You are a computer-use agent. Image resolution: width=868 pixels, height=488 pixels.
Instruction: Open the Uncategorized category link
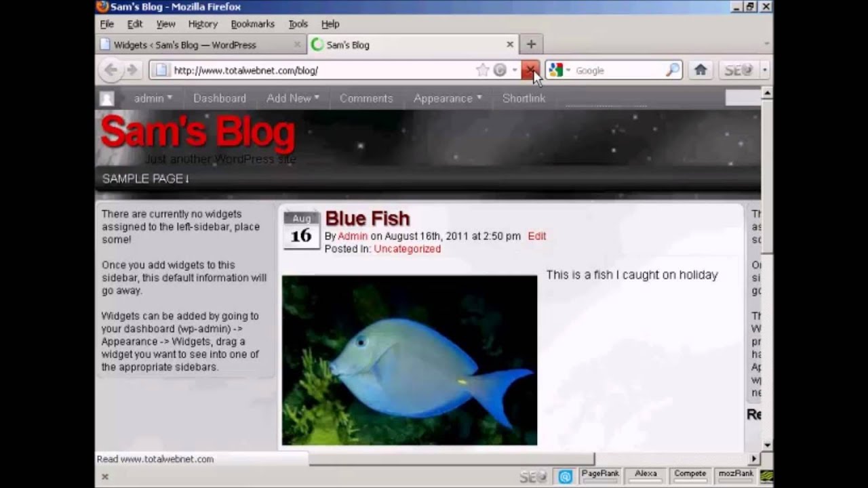click(408, 249)
